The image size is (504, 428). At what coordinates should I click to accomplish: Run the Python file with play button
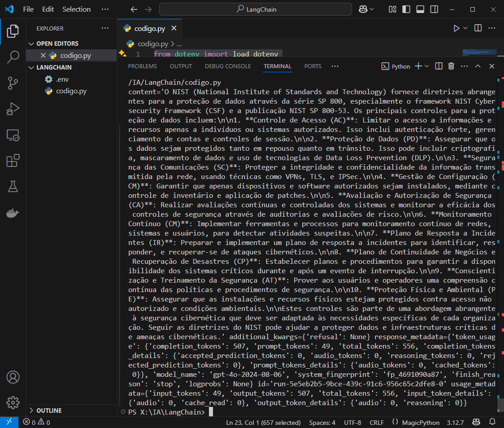click(456, 28)
